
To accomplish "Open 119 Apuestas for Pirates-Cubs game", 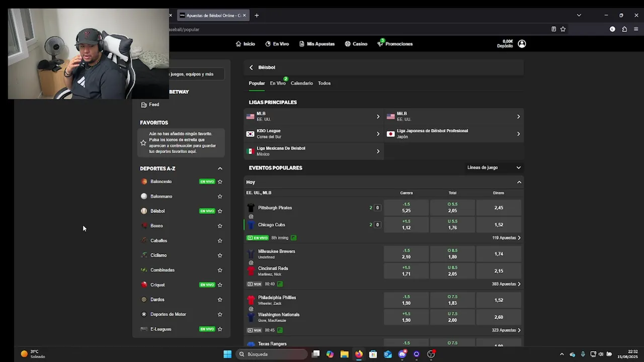I will 506,238.
